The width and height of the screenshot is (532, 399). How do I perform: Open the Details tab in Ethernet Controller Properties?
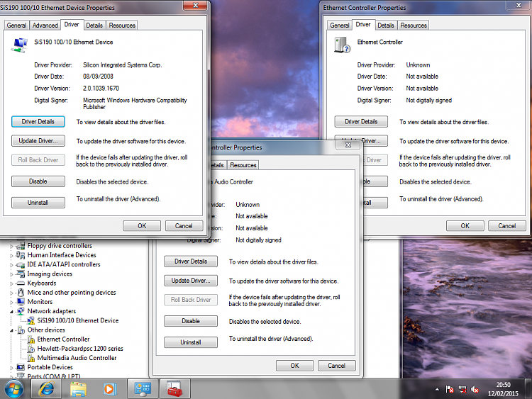[x=386, y=26]
